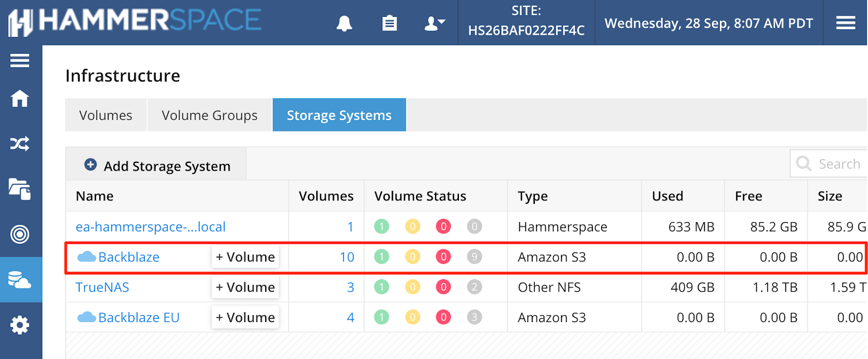
Task: Click yellow status badge in Backblaze EU row
Action: coord(412,317)
